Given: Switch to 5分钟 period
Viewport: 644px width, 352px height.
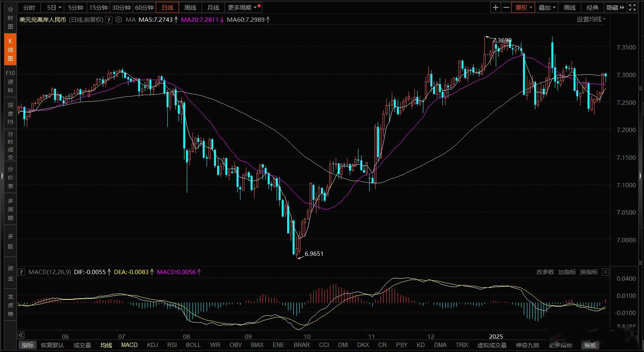Looking at the screenshot, I should [x=75, y=7].
